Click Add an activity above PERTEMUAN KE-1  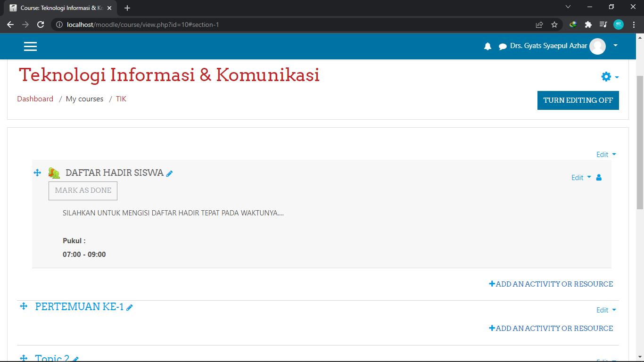[x=551, y=284]
